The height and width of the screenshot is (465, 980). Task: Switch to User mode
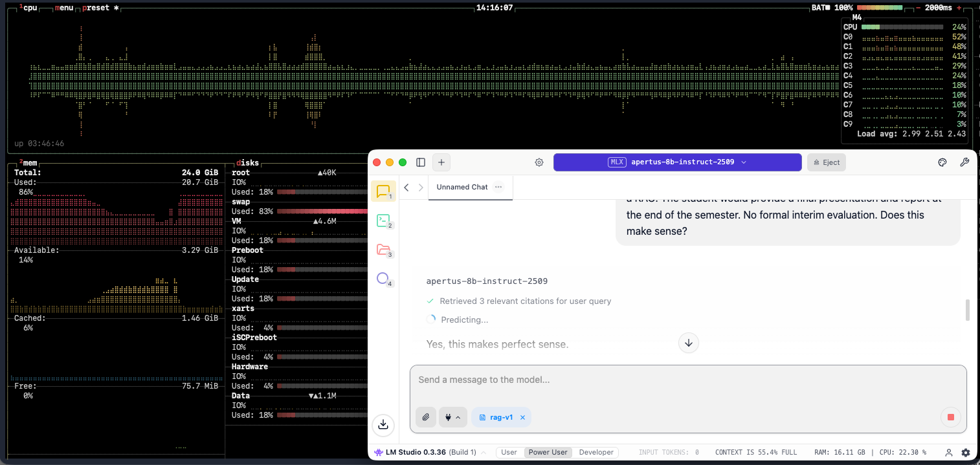509,452
